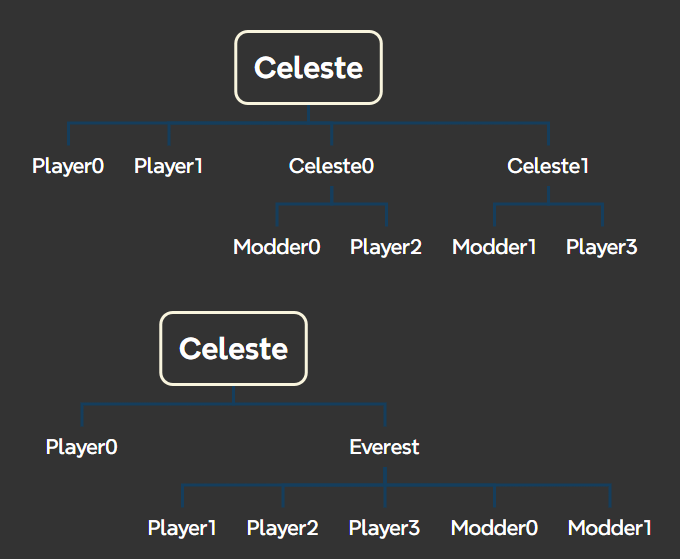Click the horizontal branch line below Everest

[440, 485]
